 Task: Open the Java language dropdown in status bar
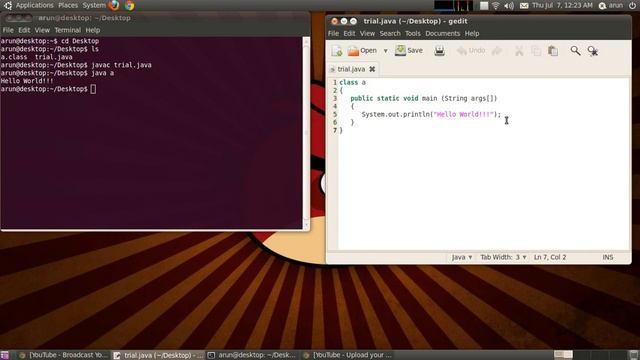click(x=462, y=257)
